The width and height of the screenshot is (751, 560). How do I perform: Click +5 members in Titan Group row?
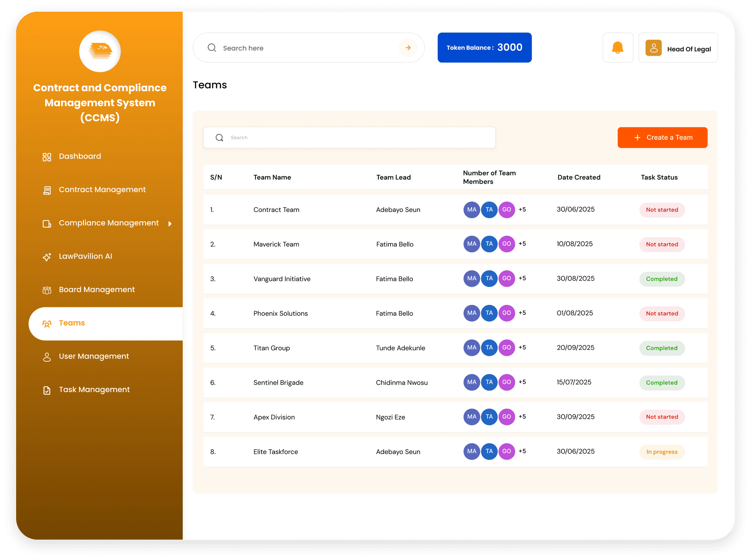(522, 347)
